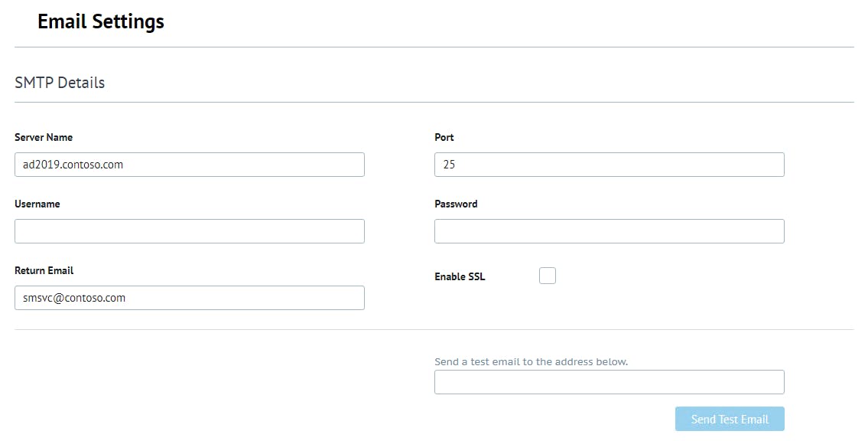This screenshot has height=441, width=868.
Task: Click the SMTP Details section title
Action: pyautogui.click(x=60, y=83)
